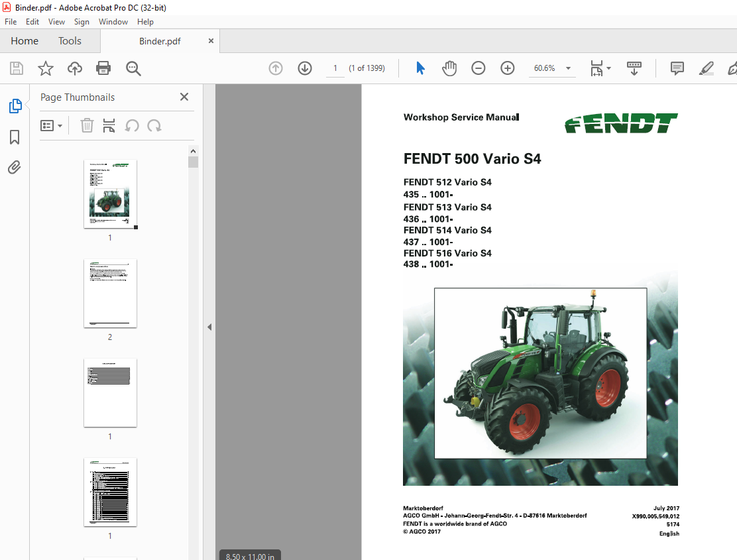Screen dimensions: 737x560
Task: Switch to the Tools tab
Action: click(x=70, y=41)
